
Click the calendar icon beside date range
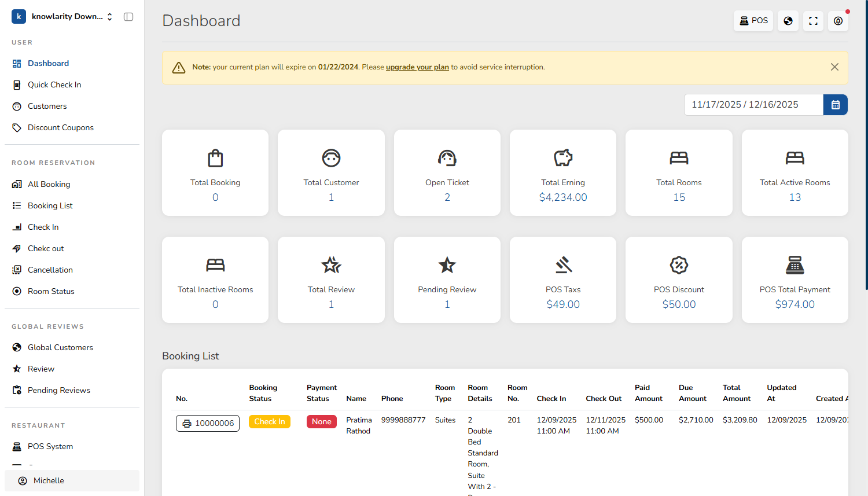point(835,105)
